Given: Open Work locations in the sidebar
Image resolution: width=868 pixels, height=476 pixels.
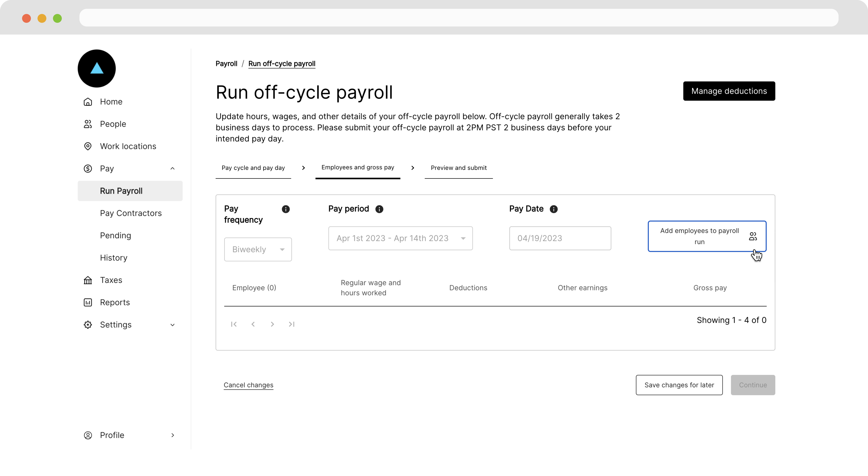Looking at the screenshot, I should pos(130,146).
